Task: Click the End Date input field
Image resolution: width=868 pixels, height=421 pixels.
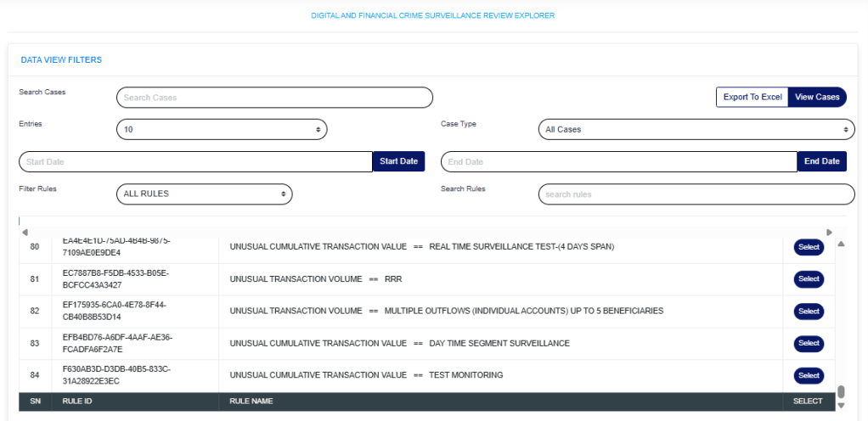Action: pyautogui.click(x=618, y=161)
